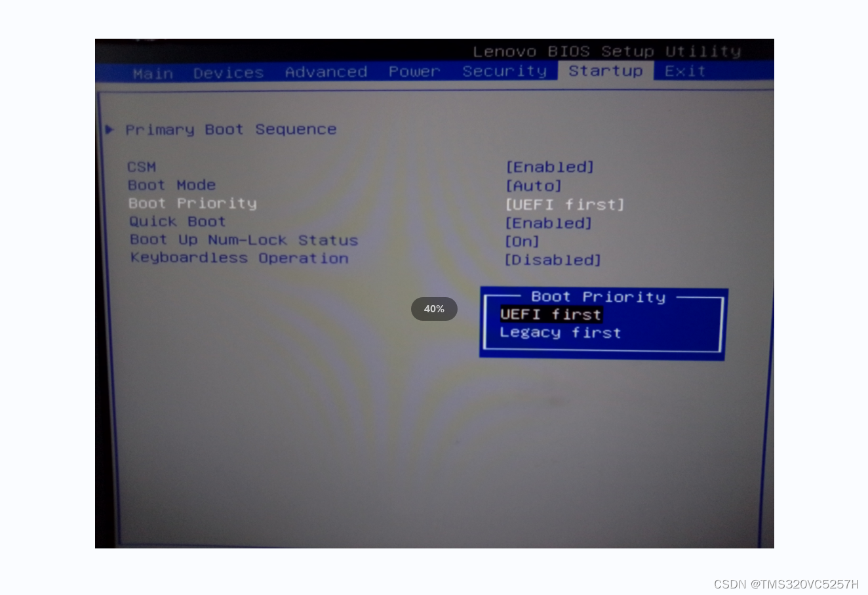
Task: Open the Security tab
Action: point(504,71)
